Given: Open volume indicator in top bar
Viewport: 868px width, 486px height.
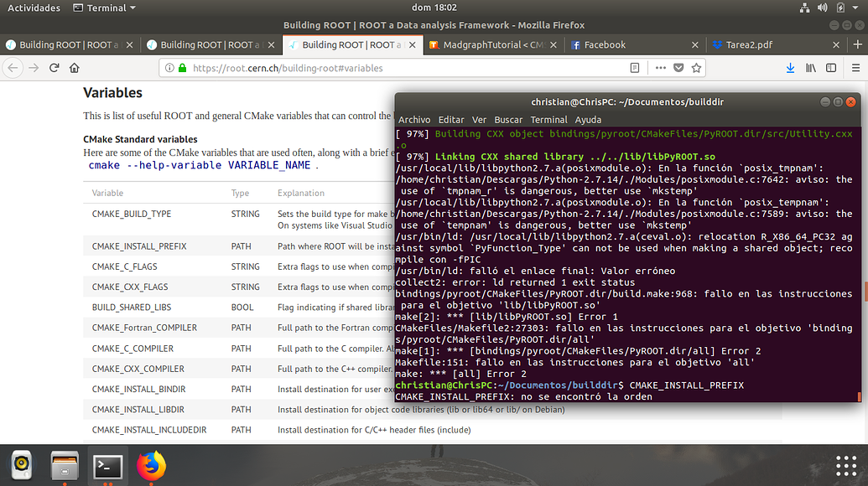Looking at the screenshot, I should coord(823,8).
